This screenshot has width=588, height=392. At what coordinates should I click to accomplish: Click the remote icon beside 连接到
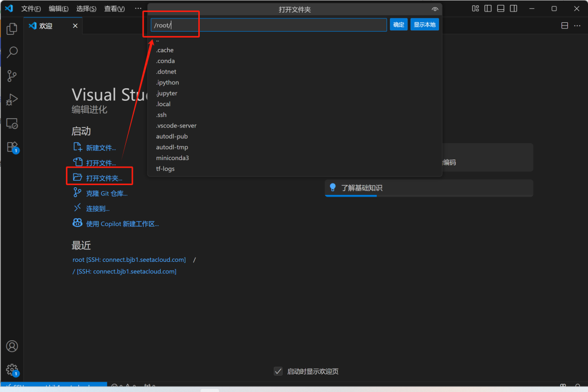click(x=77, y=207)
